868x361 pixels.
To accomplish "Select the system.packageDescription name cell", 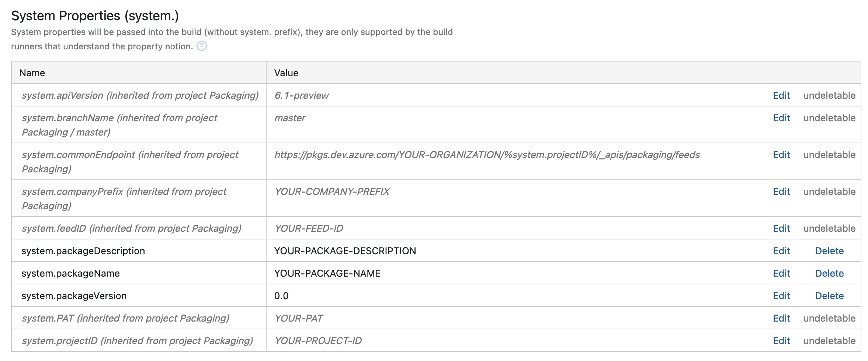I will tap(139, 250).
